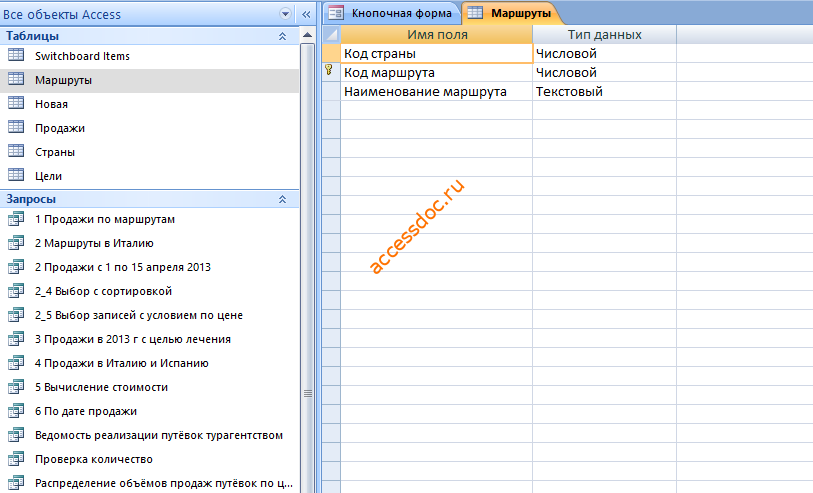Viewport: 813px width, 493px height.
Task: Click query icon for Распределение объёмов продаж
Action: coord(16,483)
